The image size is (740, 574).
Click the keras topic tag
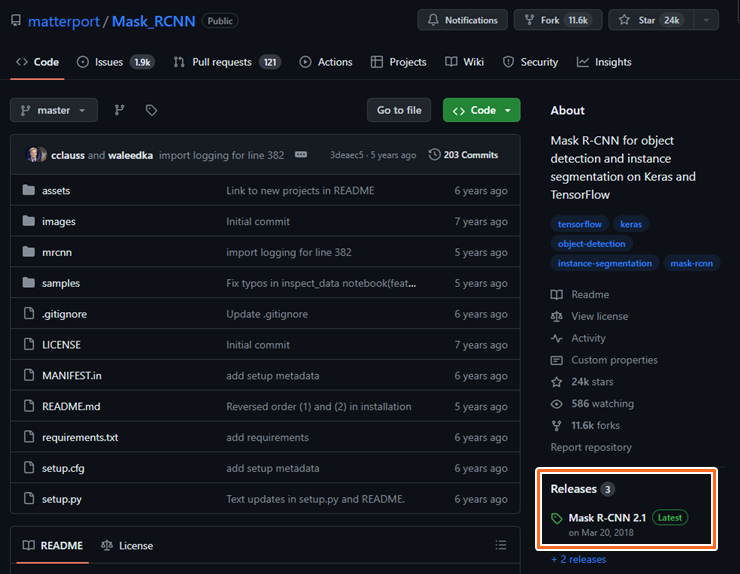631,224
